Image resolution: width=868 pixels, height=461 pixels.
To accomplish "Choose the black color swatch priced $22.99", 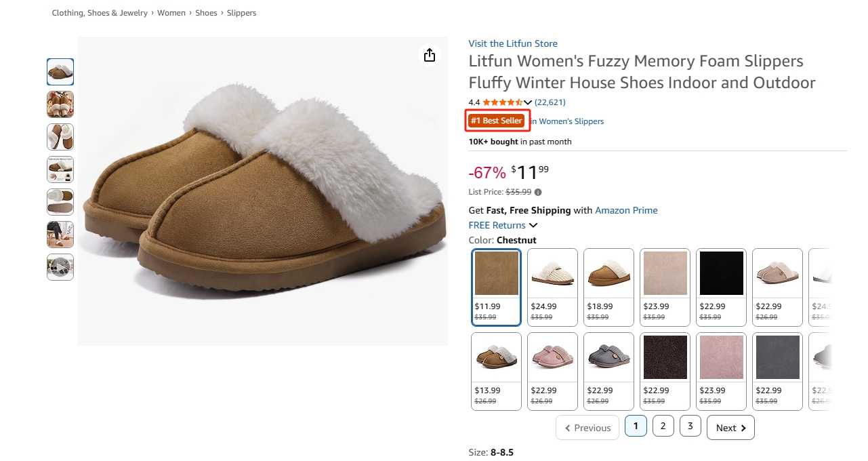I will 722,287.
